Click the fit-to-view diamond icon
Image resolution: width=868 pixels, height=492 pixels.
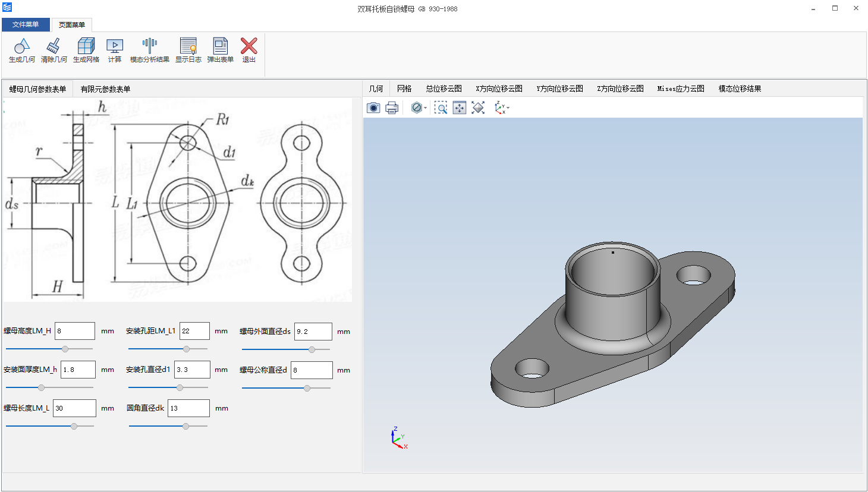click(x=478, y=108)
